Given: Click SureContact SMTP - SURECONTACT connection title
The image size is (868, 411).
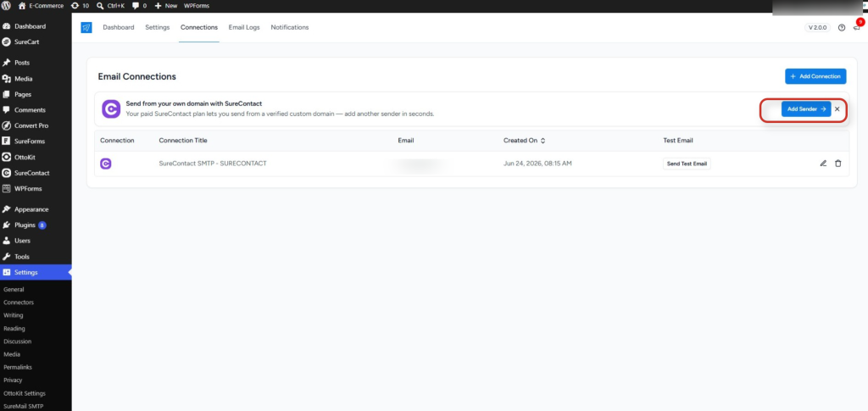Looking at the screenshot, I should click(213, 164).
